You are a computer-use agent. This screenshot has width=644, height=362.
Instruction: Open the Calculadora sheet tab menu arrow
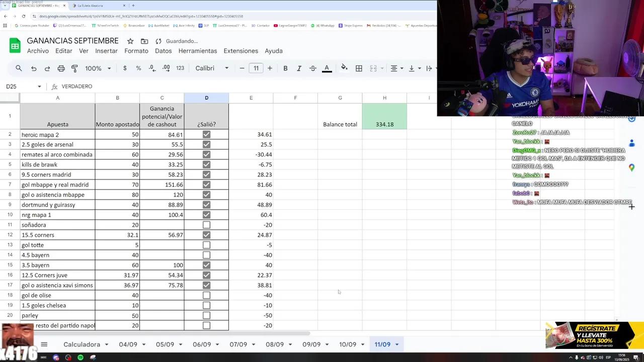click(106, 344)
